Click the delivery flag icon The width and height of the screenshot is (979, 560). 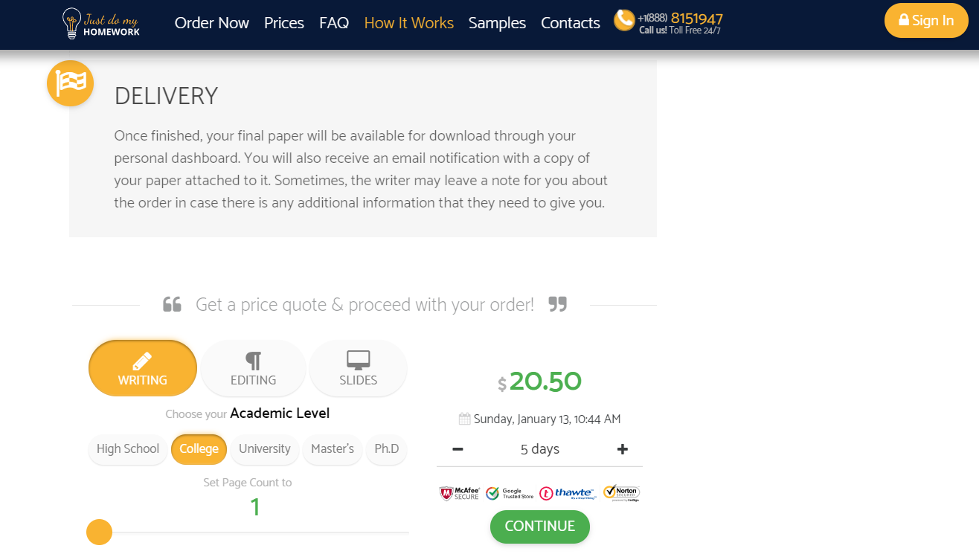pyautogui.click(x=70, y=83)
